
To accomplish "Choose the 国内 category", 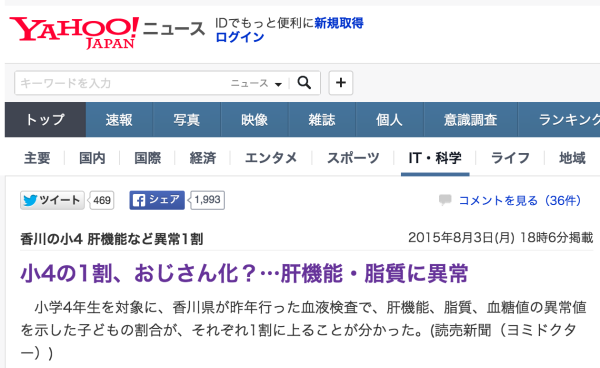I will coord(92,158).
